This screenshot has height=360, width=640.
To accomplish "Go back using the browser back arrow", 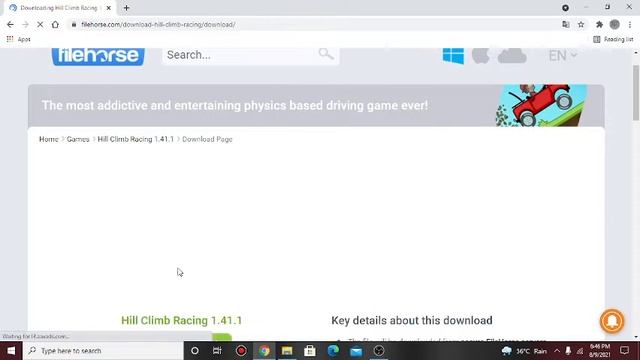I will 10,24.
